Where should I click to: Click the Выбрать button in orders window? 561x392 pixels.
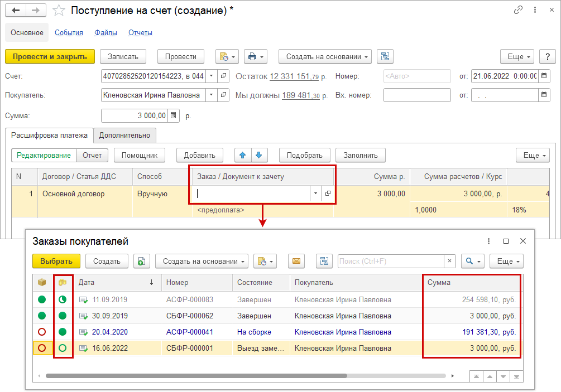[x=56, y=261]
